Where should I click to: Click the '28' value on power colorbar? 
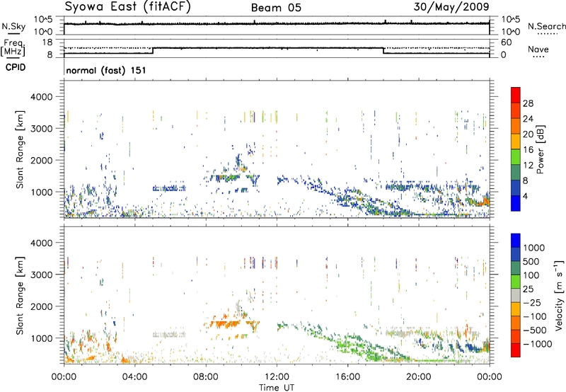click(528, 103)
